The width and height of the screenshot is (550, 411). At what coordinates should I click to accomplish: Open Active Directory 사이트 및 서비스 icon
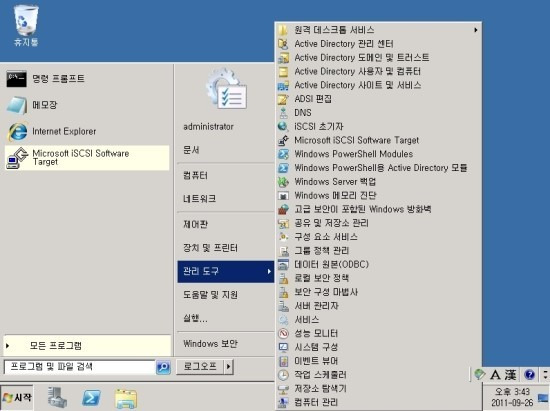(283, 85)
